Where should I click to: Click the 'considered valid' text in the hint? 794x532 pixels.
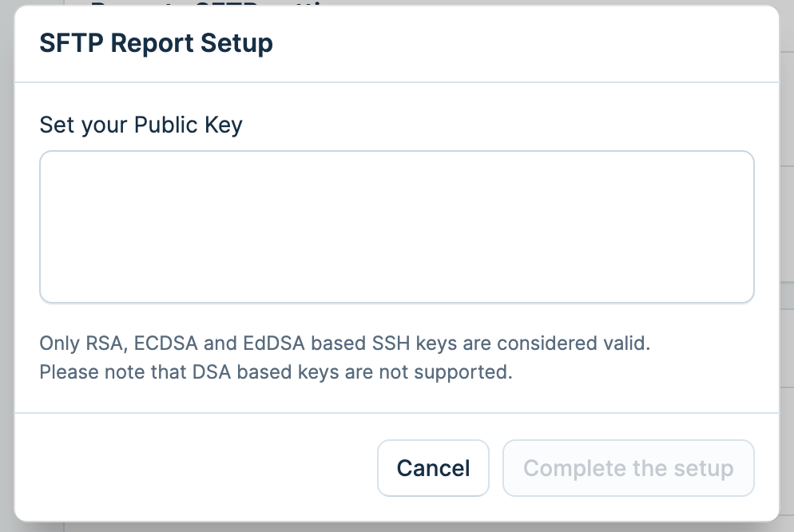(574, 344)
